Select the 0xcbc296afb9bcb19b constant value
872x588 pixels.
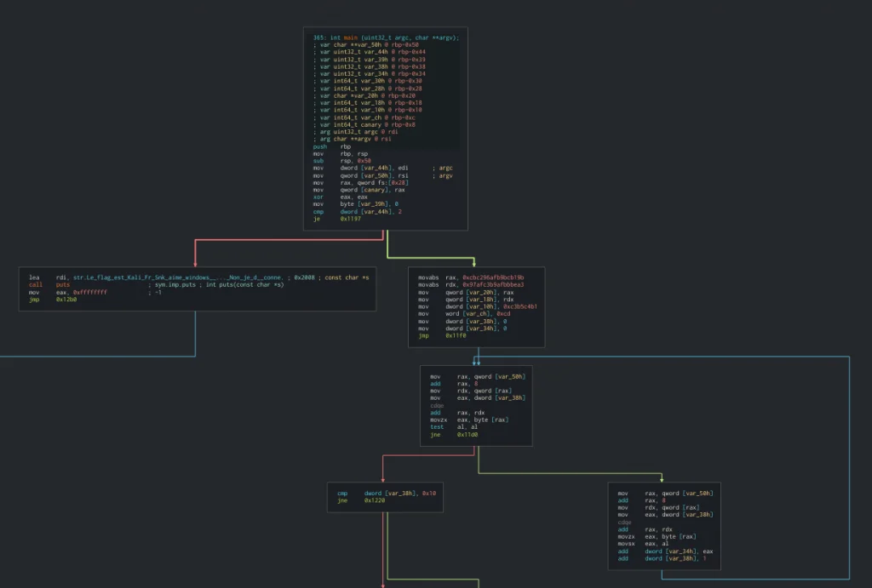pos(493,277)
